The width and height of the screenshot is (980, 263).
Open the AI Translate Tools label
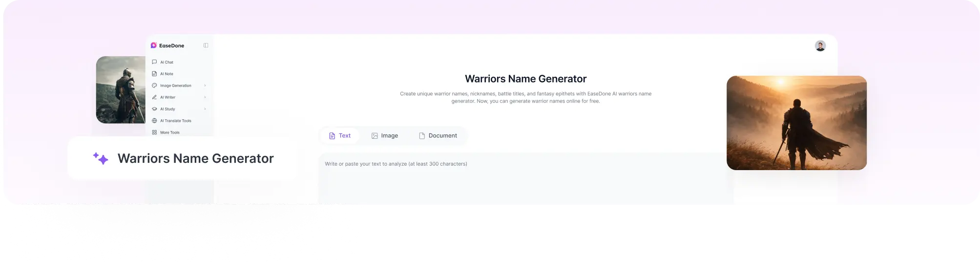[176, 121]
